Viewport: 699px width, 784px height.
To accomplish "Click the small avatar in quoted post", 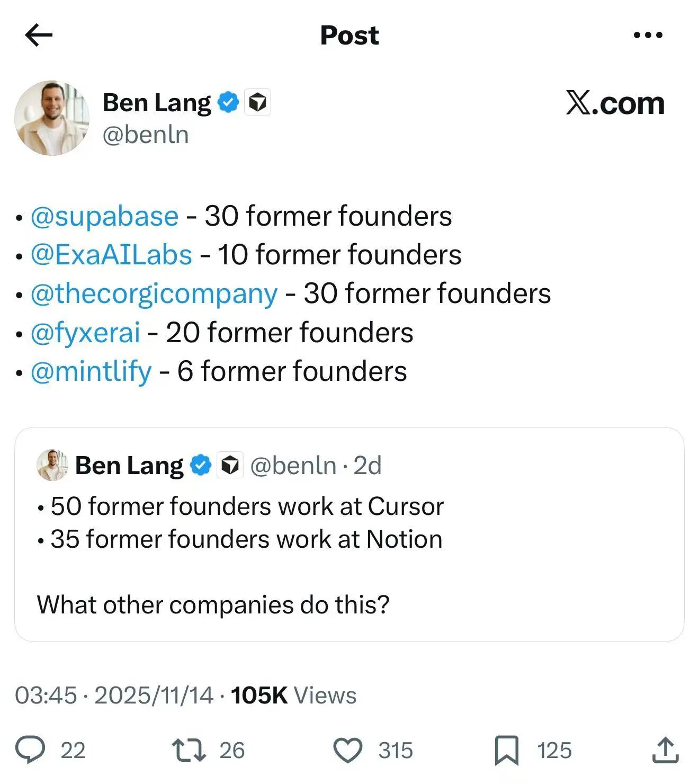I will pyautogui.click(x=52, y=466).
